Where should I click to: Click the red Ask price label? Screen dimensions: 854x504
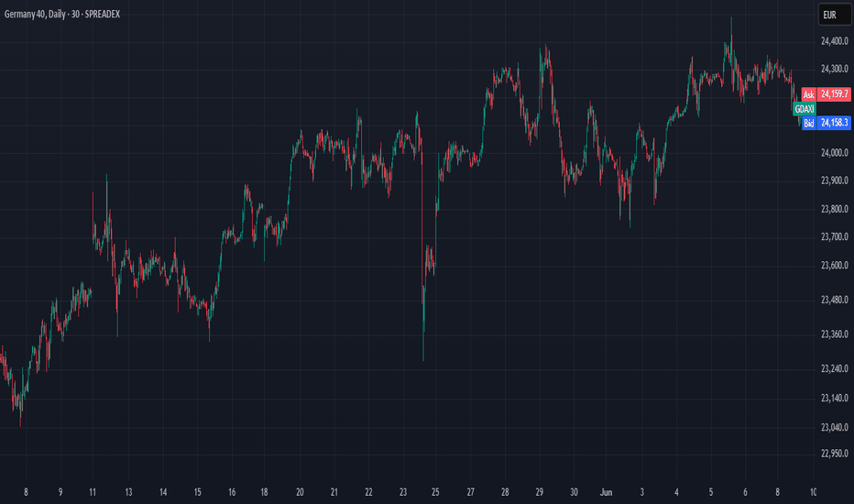pos(809,94)
